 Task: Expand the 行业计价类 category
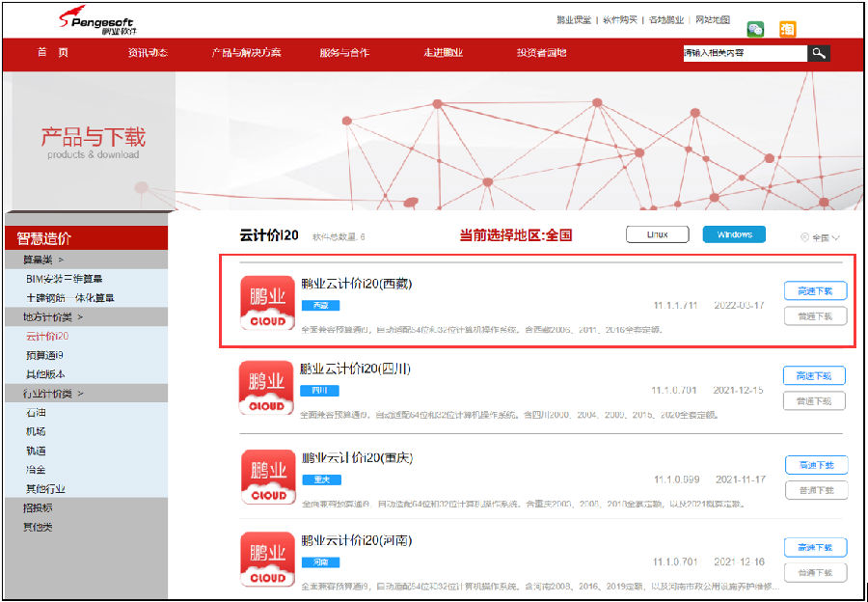coord(53,393)
